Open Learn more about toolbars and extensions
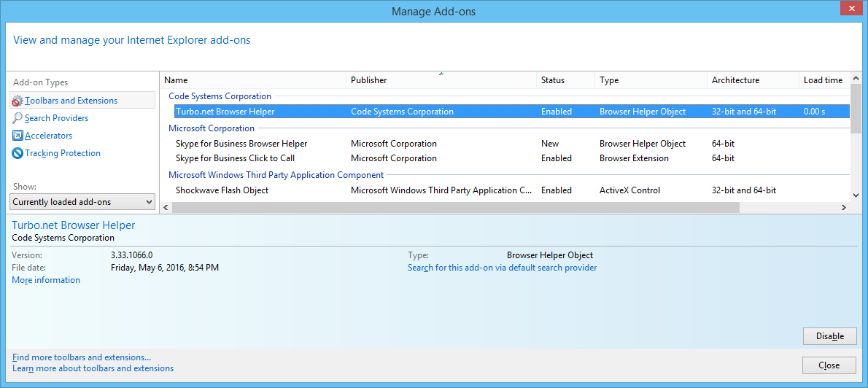Image resolution: width=868 pixels, height=388 pixels. [93, 368]
